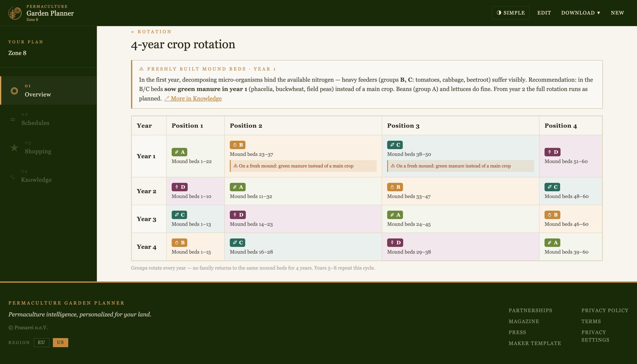Viewport: 637px width, 364px height.
Task: Switch region to US
Action: [x=60, y=343]
